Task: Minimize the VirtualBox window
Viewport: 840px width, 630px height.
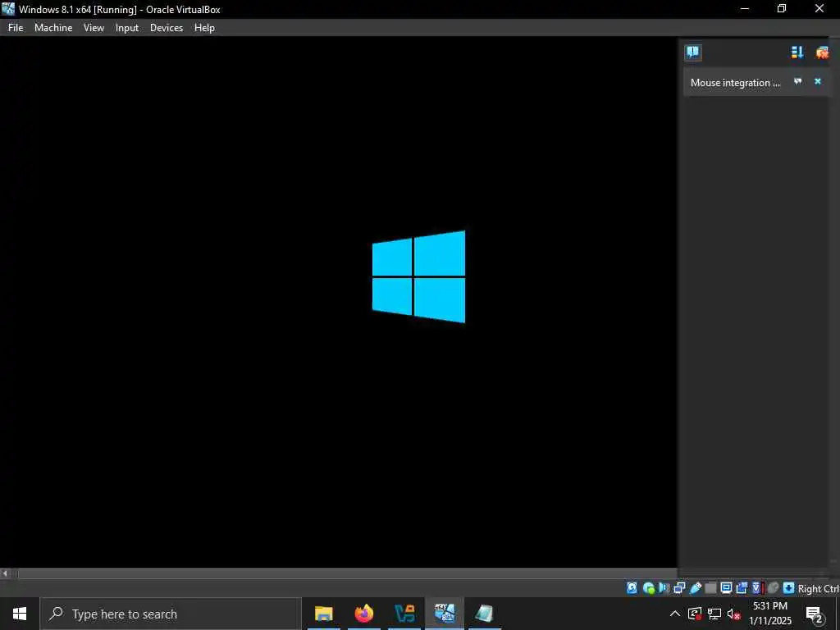Action: 745,9
